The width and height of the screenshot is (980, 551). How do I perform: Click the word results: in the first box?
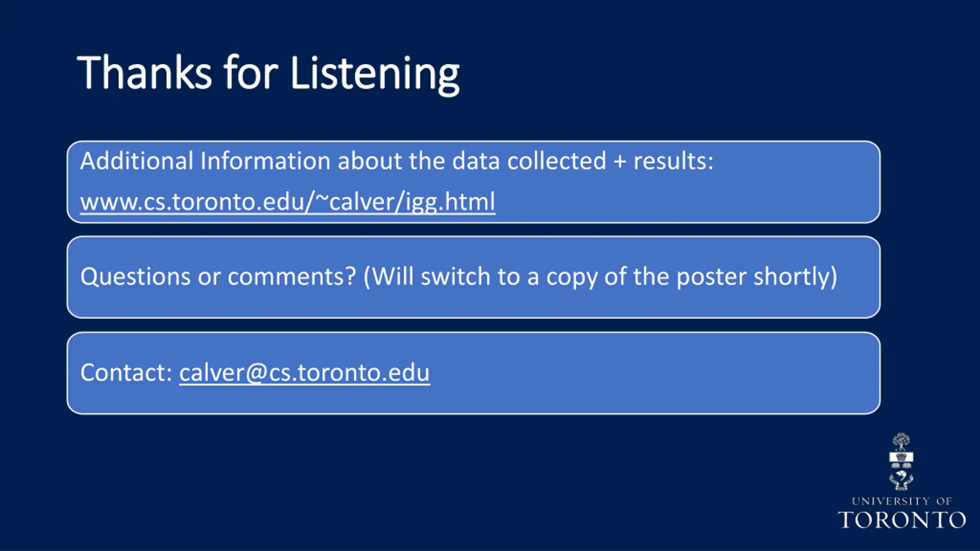point(673,161)
